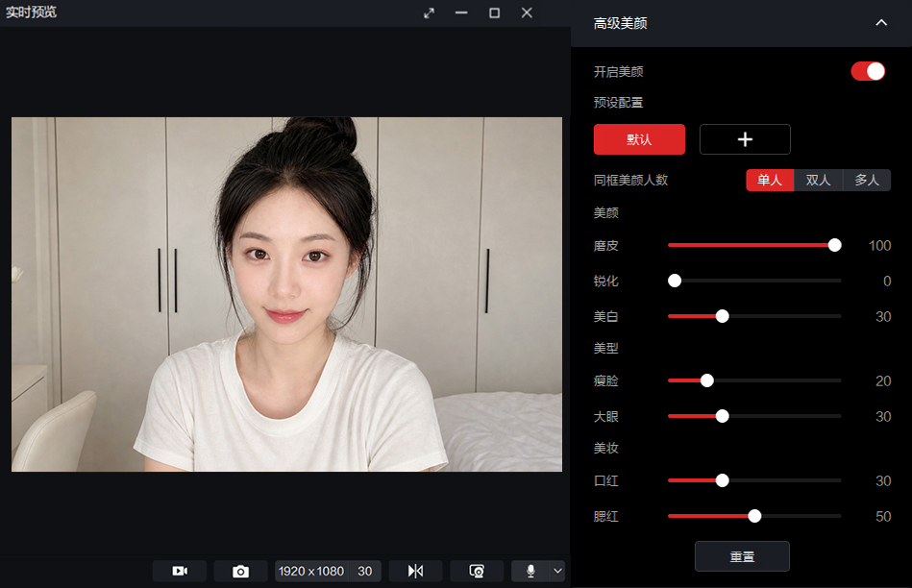The height and width of the screenshot is (588, 912).
Task: Click the live camera preview image
Action: tap(286, 294)
